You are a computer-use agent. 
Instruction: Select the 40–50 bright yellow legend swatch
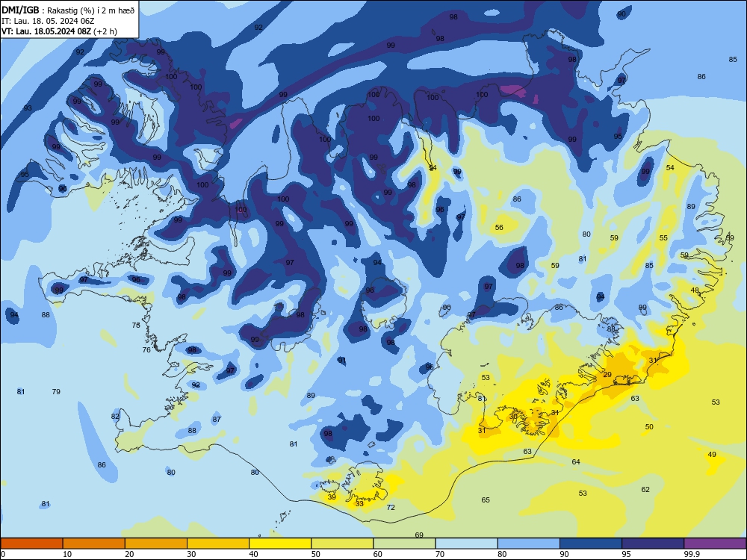click(x=280, y=544)
